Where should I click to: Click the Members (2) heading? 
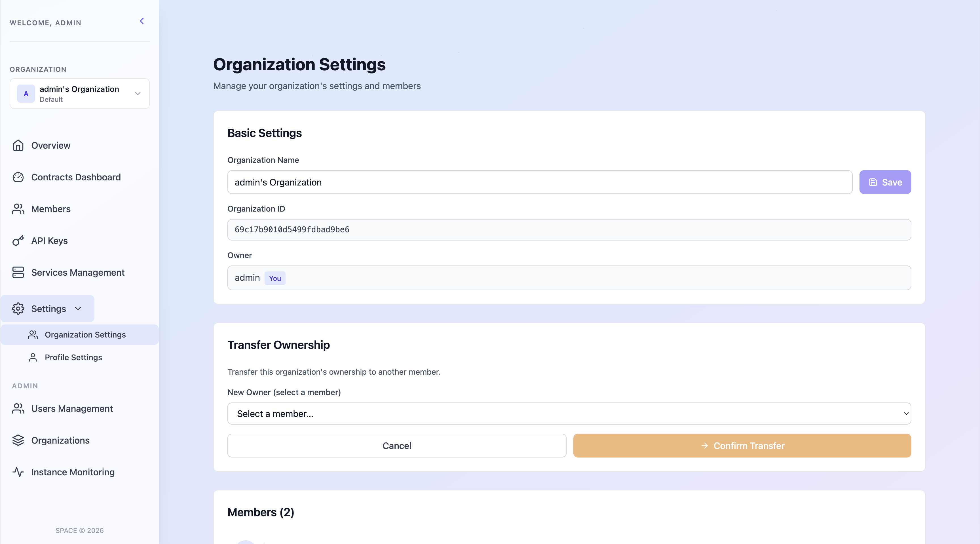point(261,513)
